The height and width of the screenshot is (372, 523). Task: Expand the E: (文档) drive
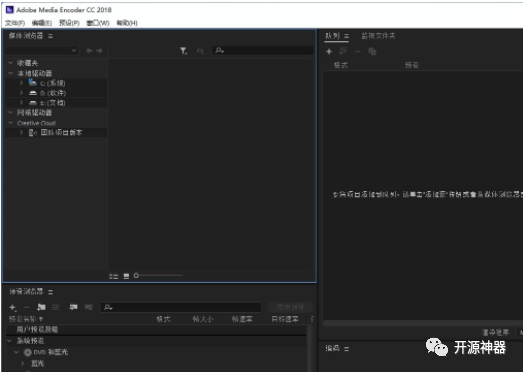coord(21,102)
